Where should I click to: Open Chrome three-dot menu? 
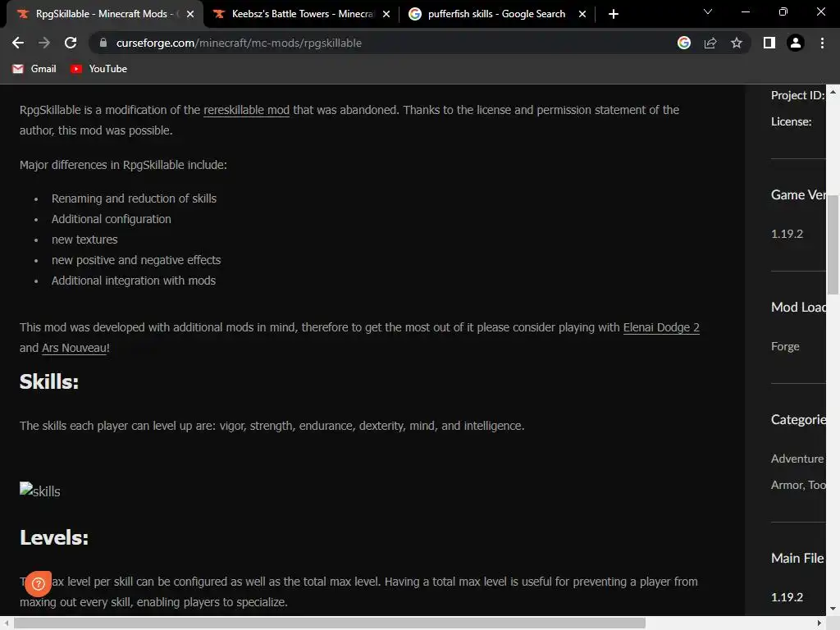[x=822, y=43]
